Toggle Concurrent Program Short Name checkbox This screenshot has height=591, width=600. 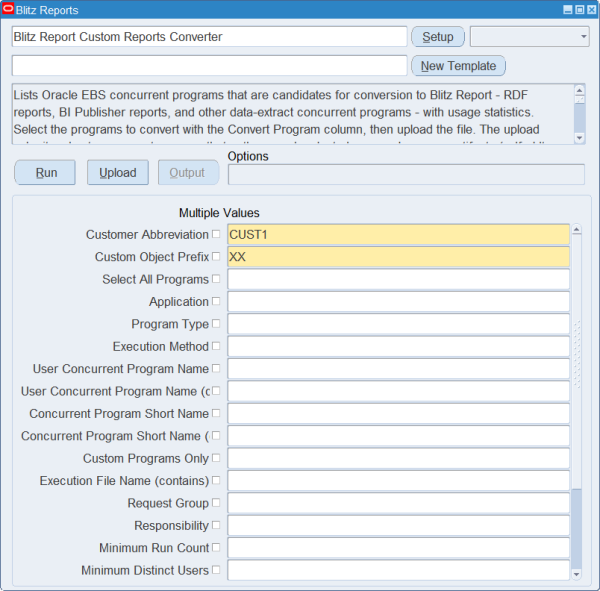tap(216, 413)
